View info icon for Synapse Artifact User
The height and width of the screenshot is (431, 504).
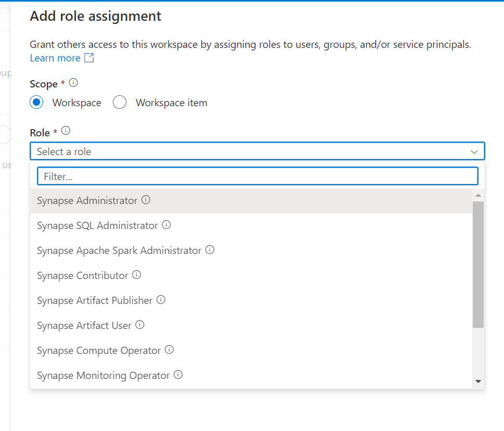click(140, 325)
